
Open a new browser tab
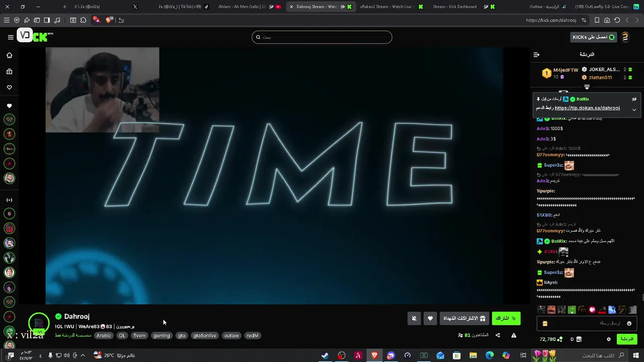click(x=64, y=7)
